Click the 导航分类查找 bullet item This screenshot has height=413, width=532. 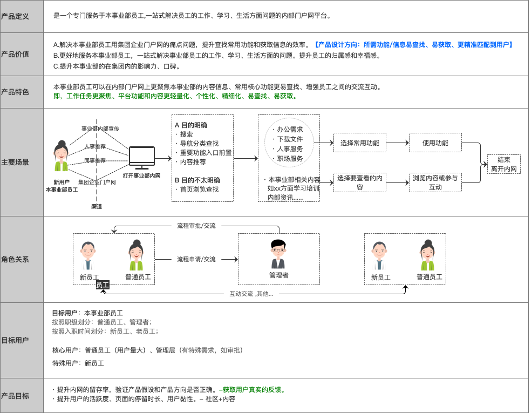coord(199,144)
